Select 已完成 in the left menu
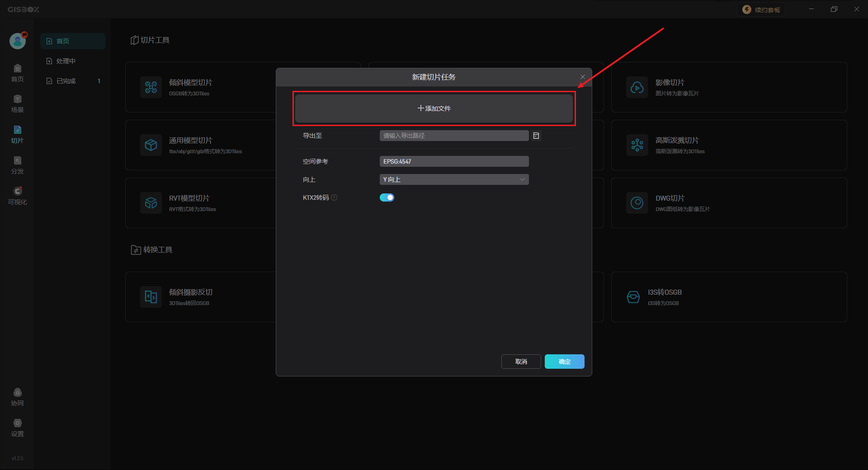The height and width of the screenshot is (470, 868). (73, 81)
